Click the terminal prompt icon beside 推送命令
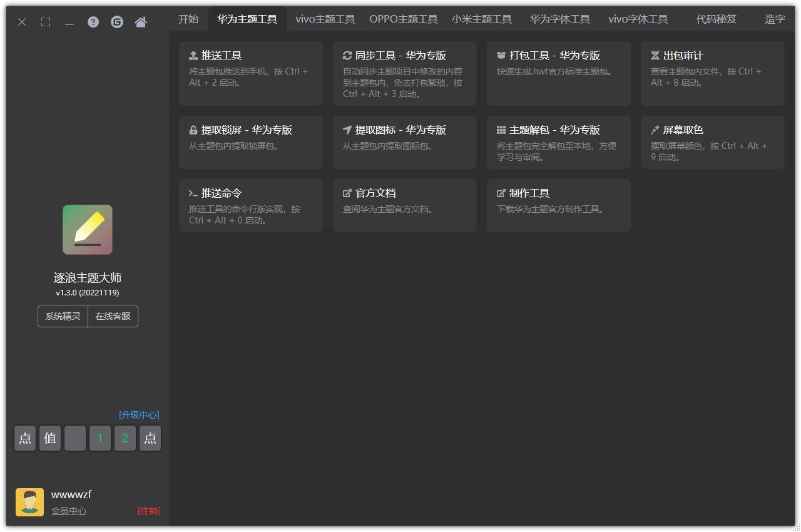 tap(193, 193)
